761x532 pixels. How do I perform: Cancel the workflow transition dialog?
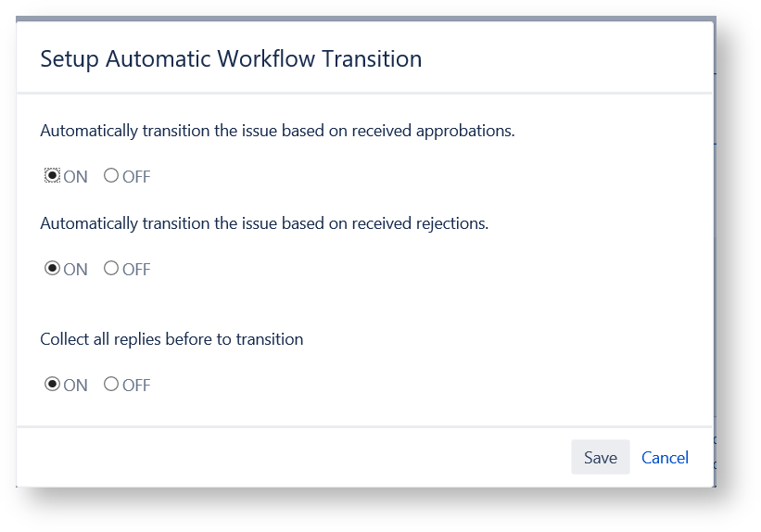pos(665,458)
